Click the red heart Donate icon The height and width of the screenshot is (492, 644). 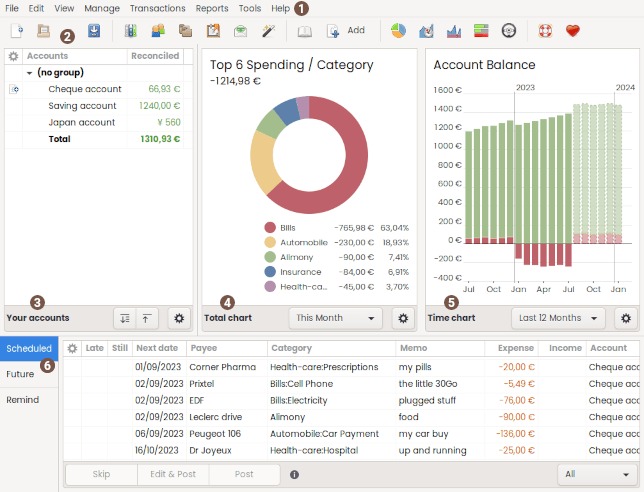(573, 31)
